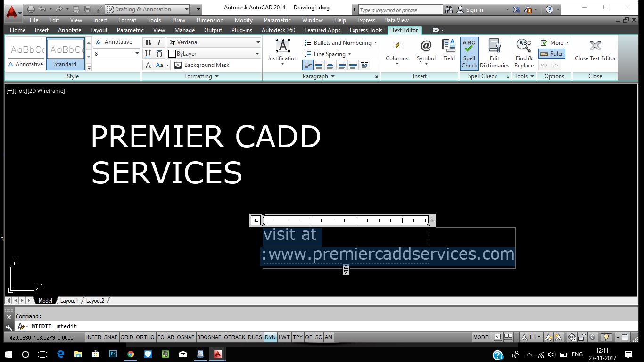Image resolution: width=644 pixels, height=362 pixels.
Task: Click the keyword search input field
Action: 400,10
